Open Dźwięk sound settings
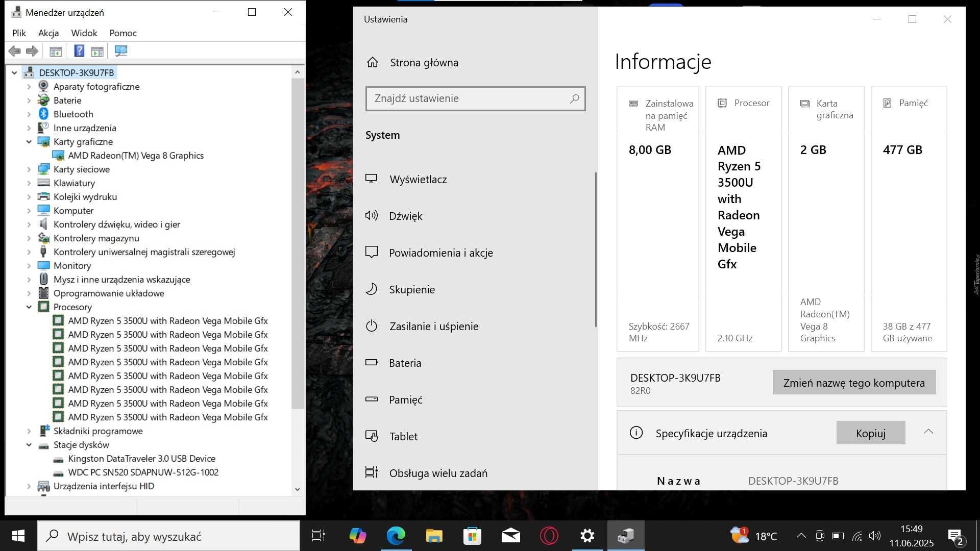Viewport: 980px width, 551px height. pyautogui.click(x=406, y=216)
